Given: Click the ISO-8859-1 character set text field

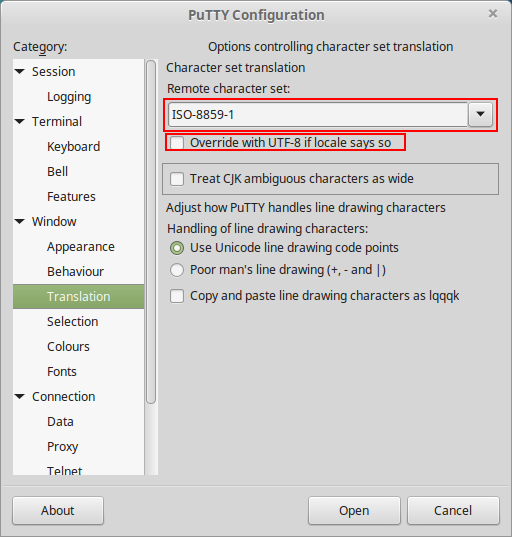Looking at the screenshot, I should click(x=318, y=114).
